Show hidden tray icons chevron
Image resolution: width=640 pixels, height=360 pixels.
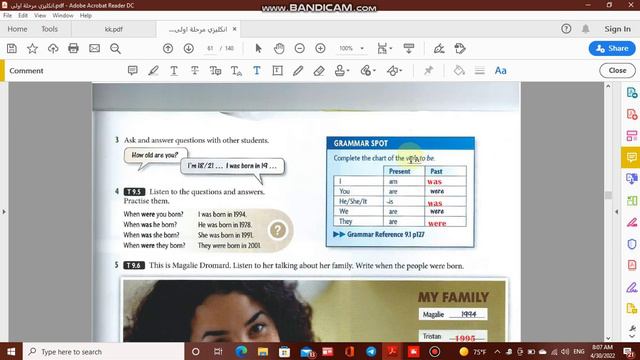[x=497, y=351]
